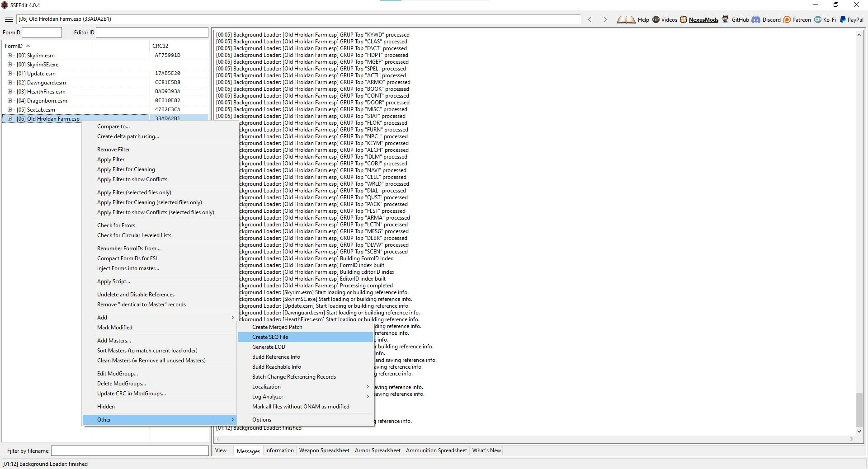Select Build Reachable Info
The height and width of the screenshot is (469, 868).
tap(306, 367)
